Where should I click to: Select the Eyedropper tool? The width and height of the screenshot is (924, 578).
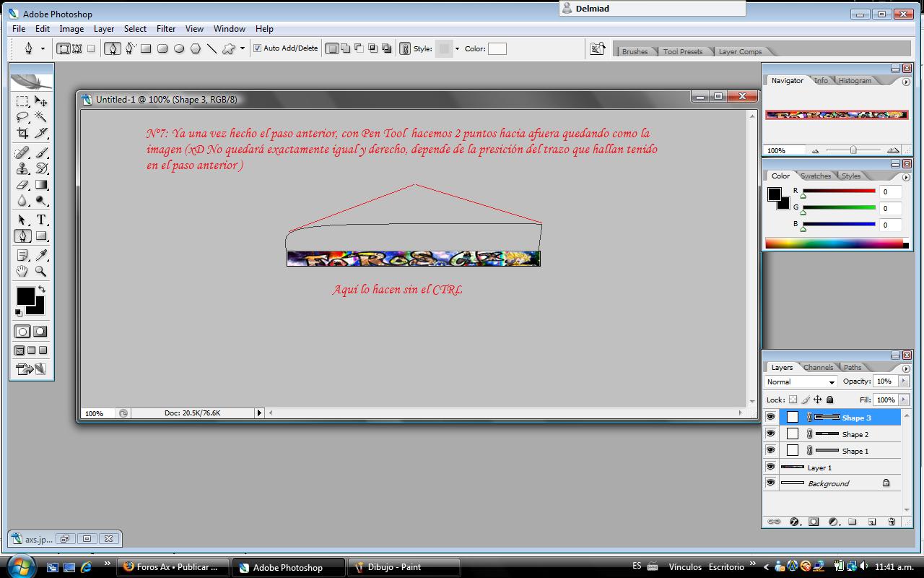[x=41, y=255]
